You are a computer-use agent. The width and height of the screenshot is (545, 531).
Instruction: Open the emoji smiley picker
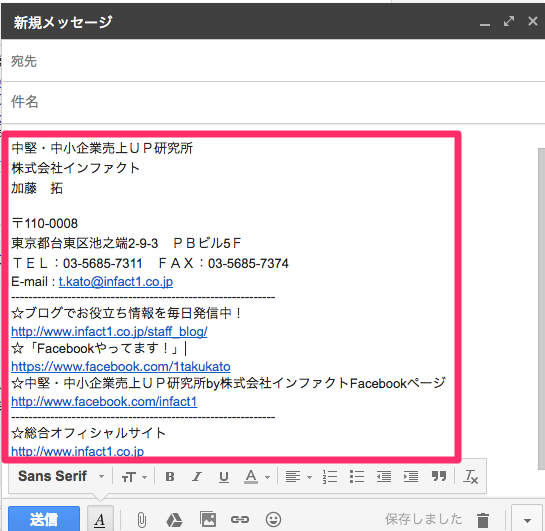point(273,520)
